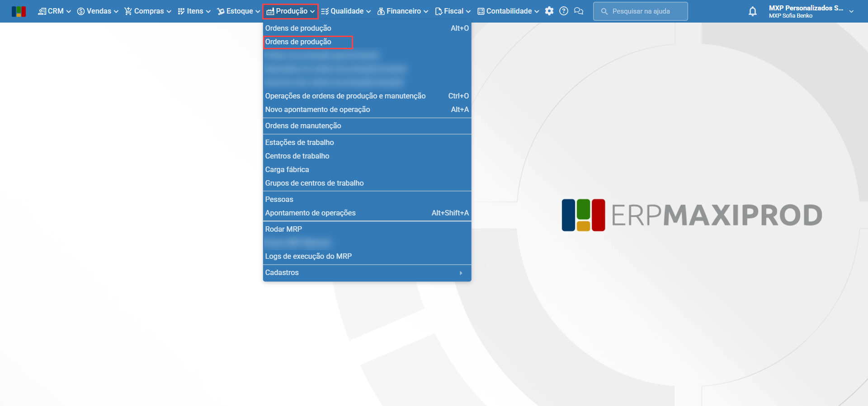Expand the Cadastros submenu
Viewport: 868px width, 406px height.
pos(367,273)
